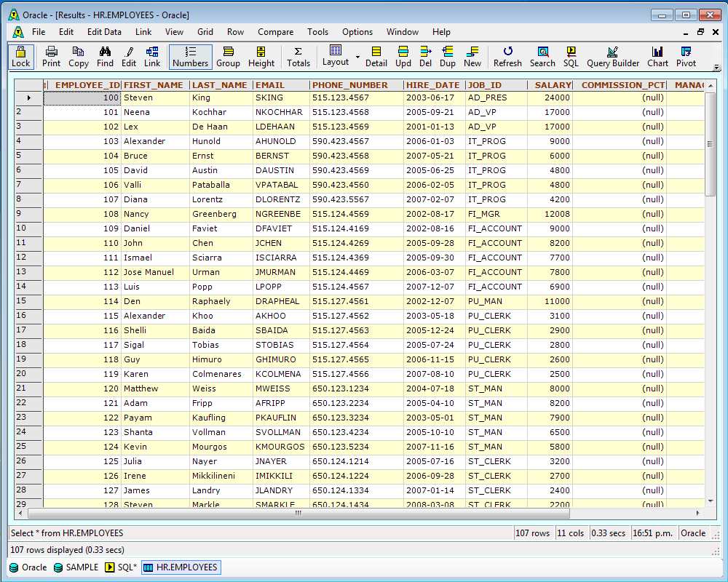Viewport: 728px width, 582px height.
Task: Open the Layout dropdown arrow
Action: coord(357,57)
